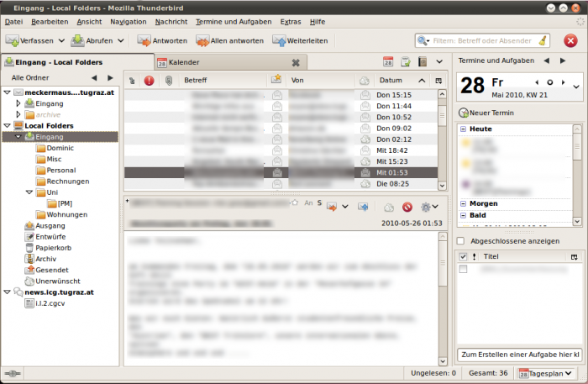588x384 pixels.
Task: Toggle junk status of Don 02:12 message
Action: pos(365,139)
